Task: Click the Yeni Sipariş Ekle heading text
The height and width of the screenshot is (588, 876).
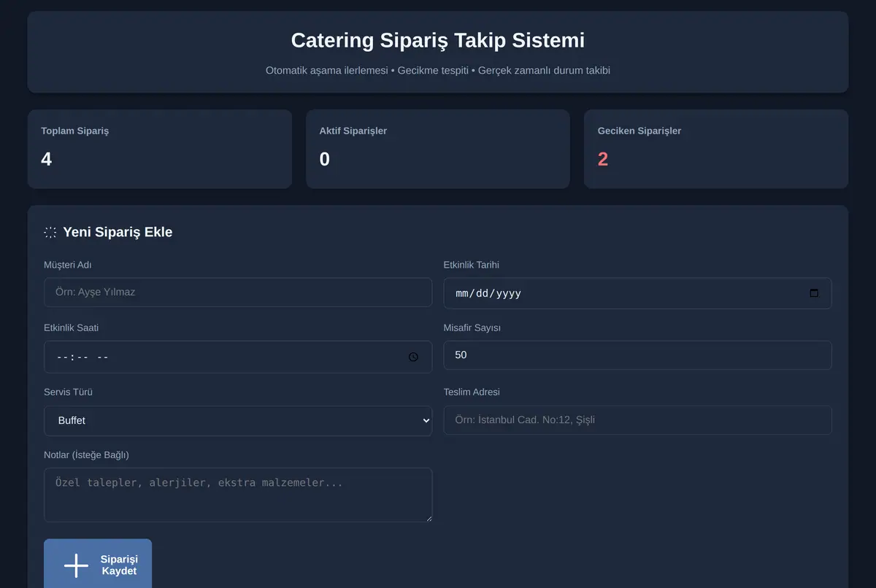Action: coord(118,232)
